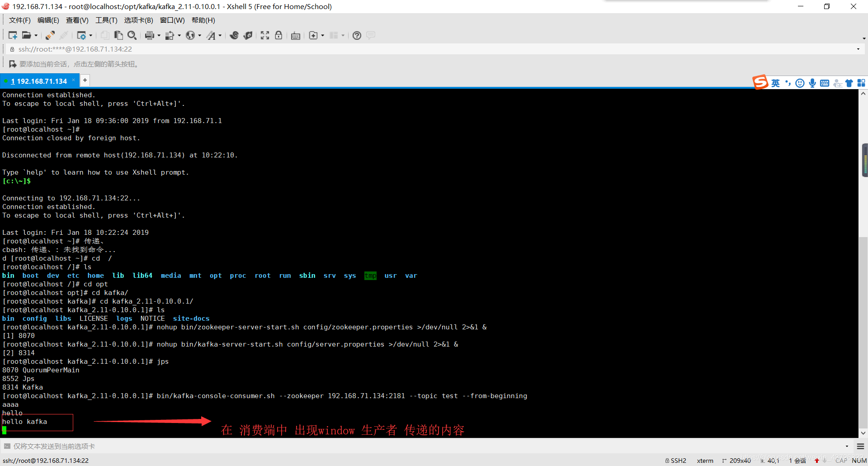Image resolution: width=868 pixels, height=466 pixels.
Task: Click the compose bar text input
Action: (425, 446)
